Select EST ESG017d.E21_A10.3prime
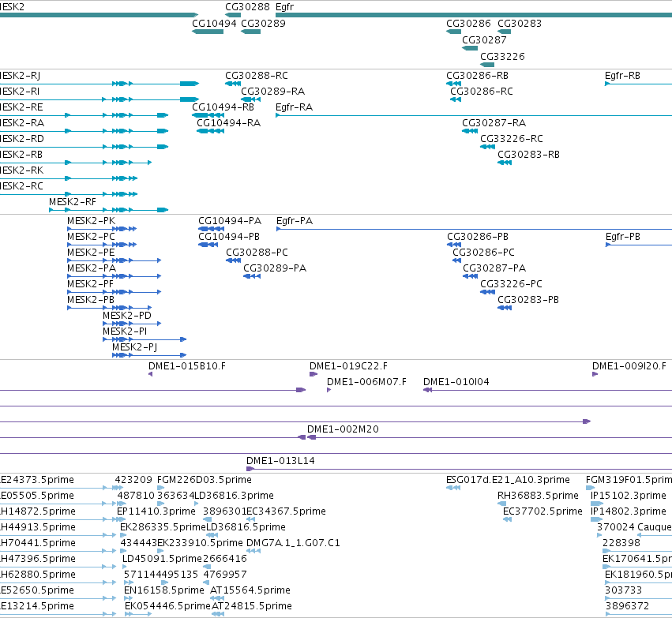This screenshot has width=672, height=618. [x=508, y=480]
